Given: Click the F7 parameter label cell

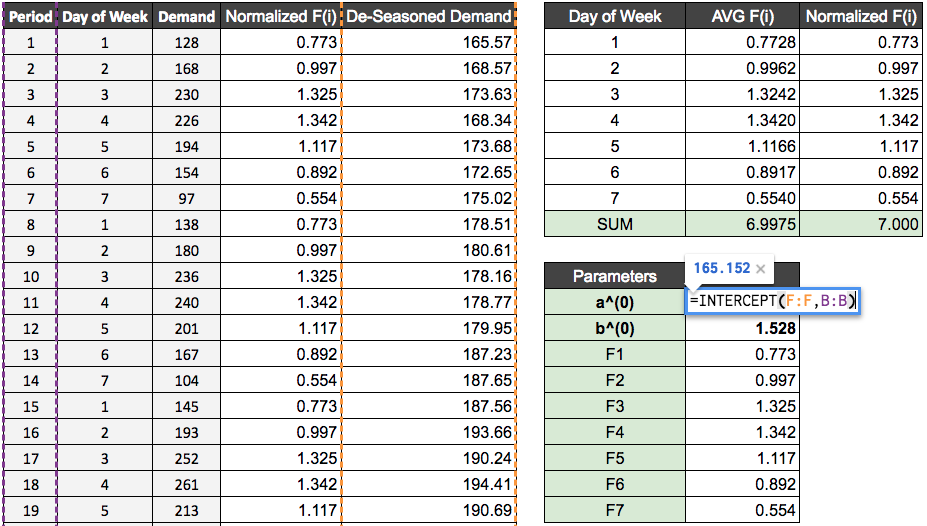Looking at the screenshot, I should click(x=614, y=510).
